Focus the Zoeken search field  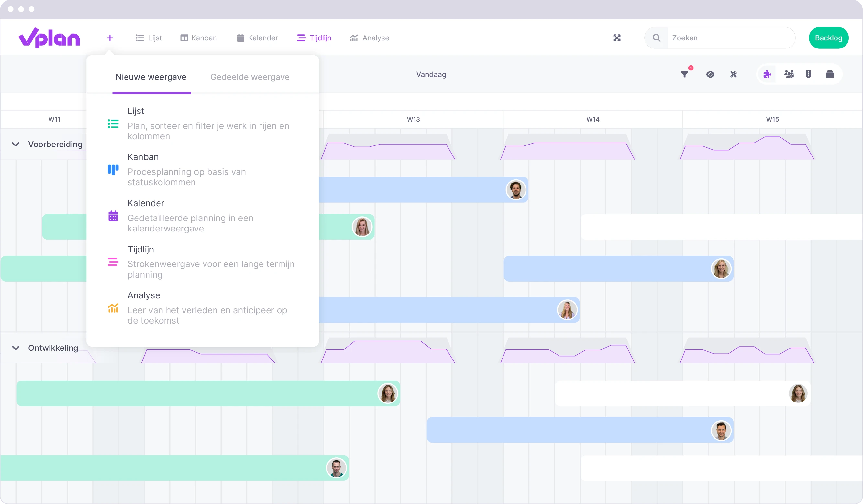[x=731, y=38]
